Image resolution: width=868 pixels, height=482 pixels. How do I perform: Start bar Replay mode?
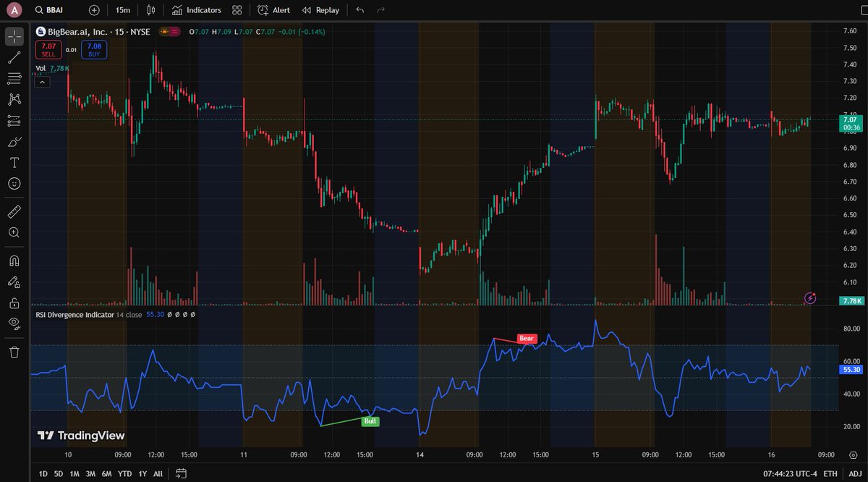tap(320, 11)
